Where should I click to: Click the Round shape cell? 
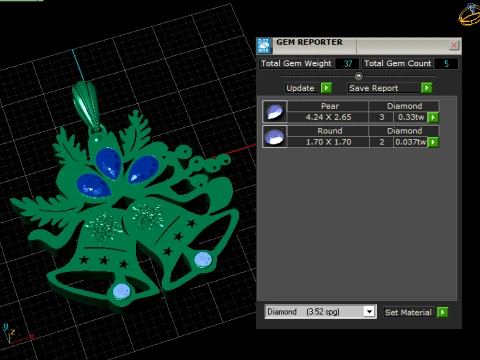pos(328,131)
